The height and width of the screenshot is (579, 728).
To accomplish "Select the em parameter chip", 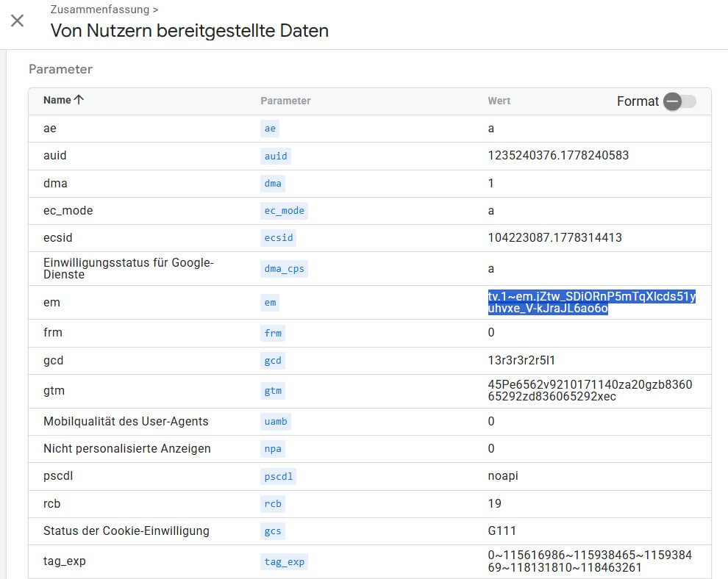I will point(270,303).
